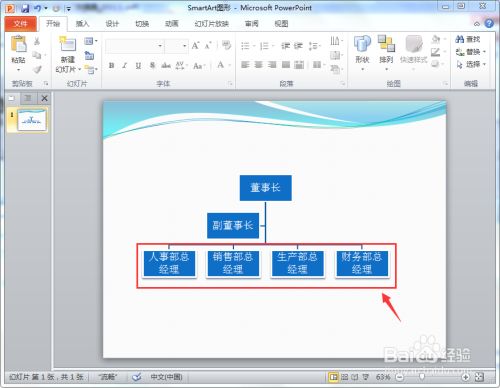Screen dimensions: 500x388
Task: Switch to the 切换 Transitions tab
Action: coord(142,24)
